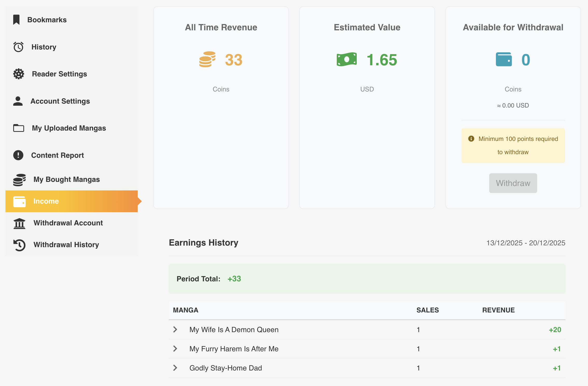
Task: Open Bookmarks via the bookmark icon
Action: [x=17, y=19]
